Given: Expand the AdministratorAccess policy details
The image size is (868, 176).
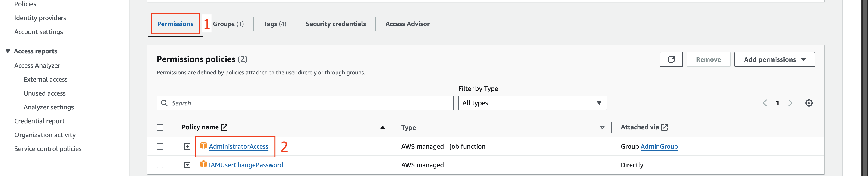Looking at the screenshot, I should point(187,146).
